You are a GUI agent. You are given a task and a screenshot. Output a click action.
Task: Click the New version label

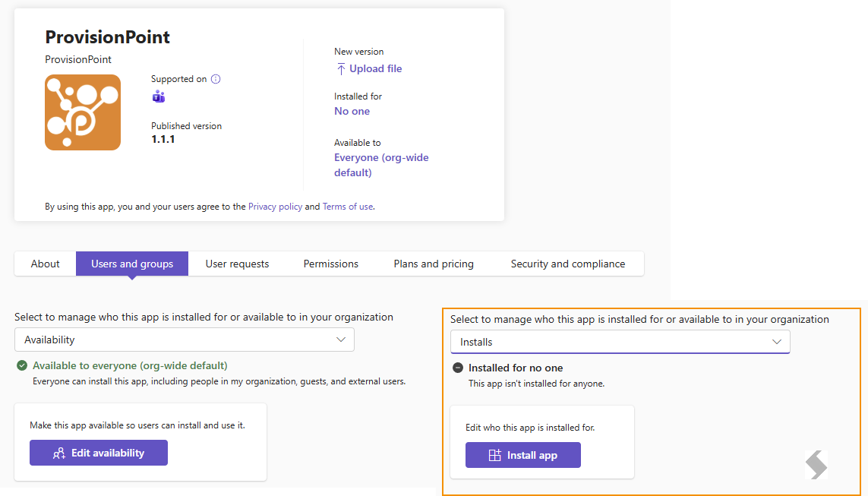click(x=358, y=52)
